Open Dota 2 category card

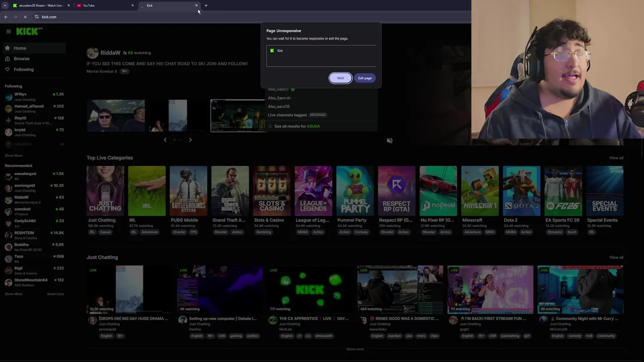click(x=522, y=191)
